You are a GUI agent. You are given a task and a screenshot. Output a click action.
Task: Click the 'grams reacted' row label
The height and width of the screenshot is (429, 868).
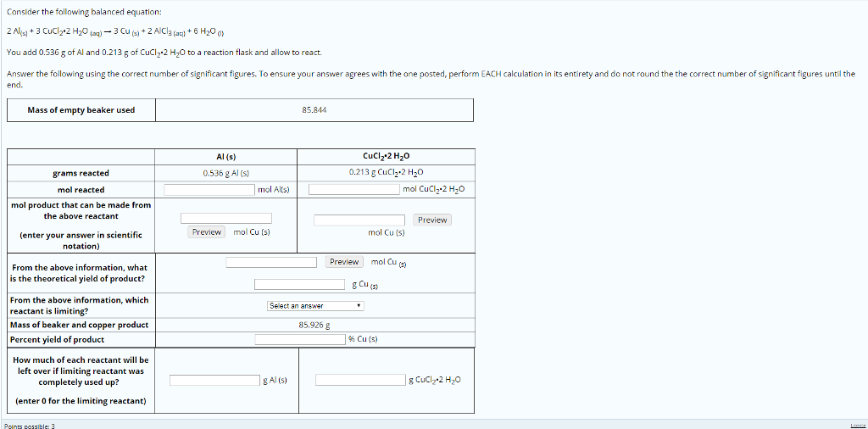click(x=81, y=173)
